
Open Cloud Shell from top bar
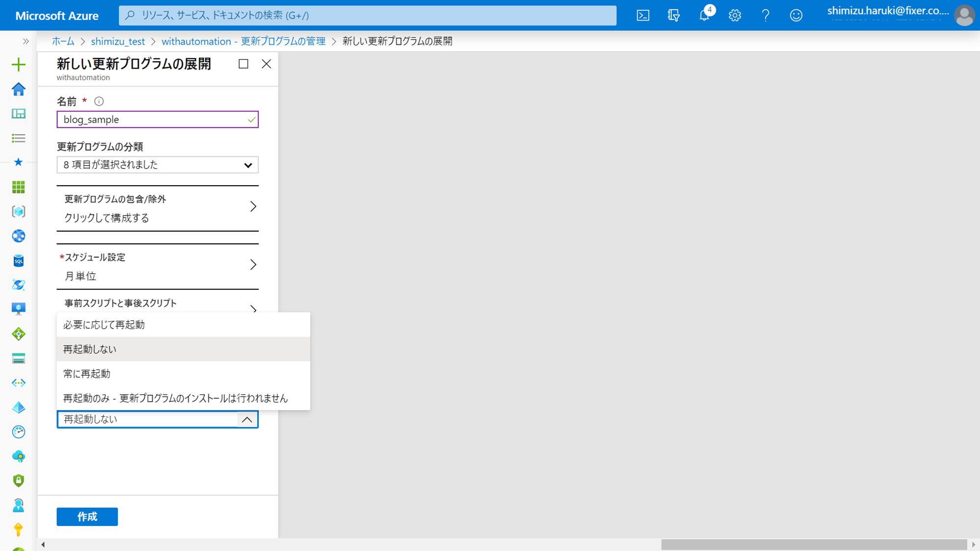[x=643, y=15]
